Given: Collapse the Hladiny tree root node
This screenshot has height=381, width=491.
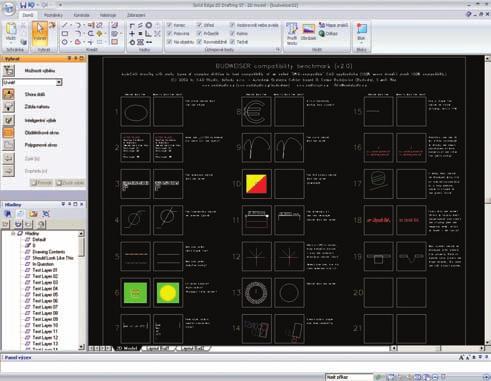Looking at the screenshot, I should coord(13,233).
